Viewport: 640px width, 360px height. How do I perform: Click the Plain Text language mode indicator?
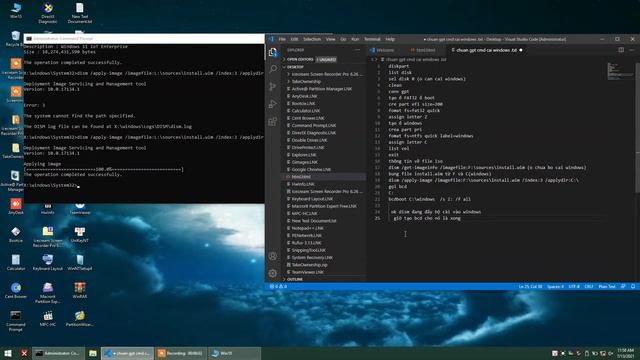point(607,287)
